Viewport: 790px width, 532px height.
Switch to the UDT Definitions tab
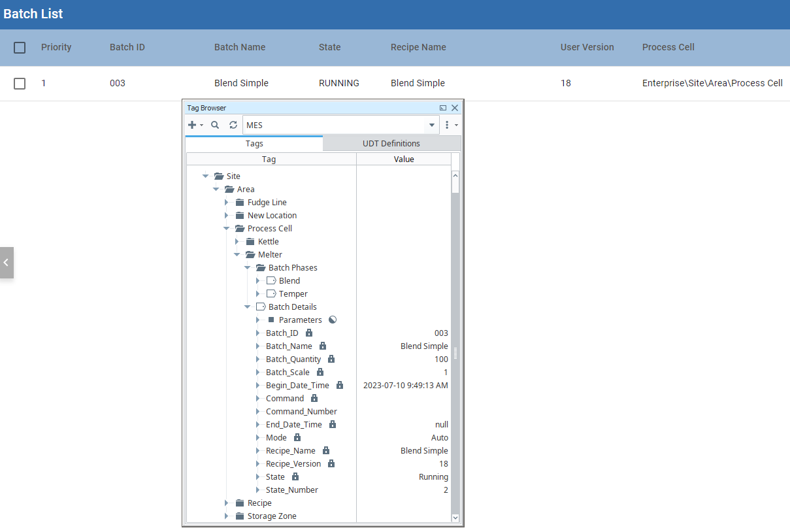[x=391, y=144]
